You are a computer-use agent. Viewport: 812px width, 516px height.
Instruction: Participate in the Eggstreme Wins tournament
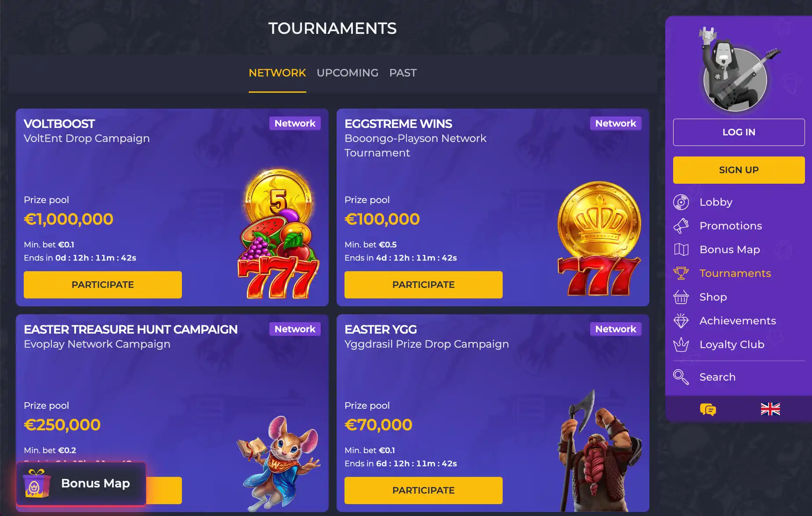pyautogui.click(x=424, y=285)
